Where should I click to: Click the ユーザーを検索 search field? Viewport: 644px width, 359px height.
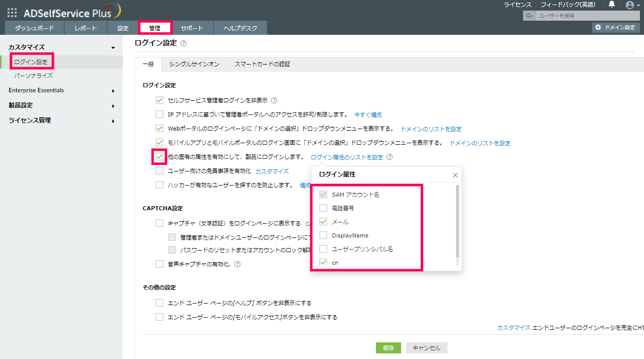pyautogui.click(x=588, y=16)
